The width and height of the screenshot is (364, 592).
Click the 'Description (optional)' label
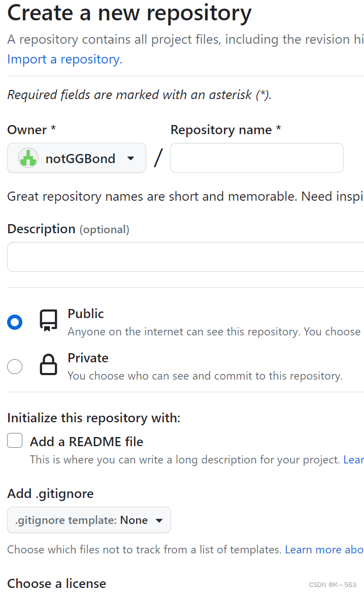point(68,229)
